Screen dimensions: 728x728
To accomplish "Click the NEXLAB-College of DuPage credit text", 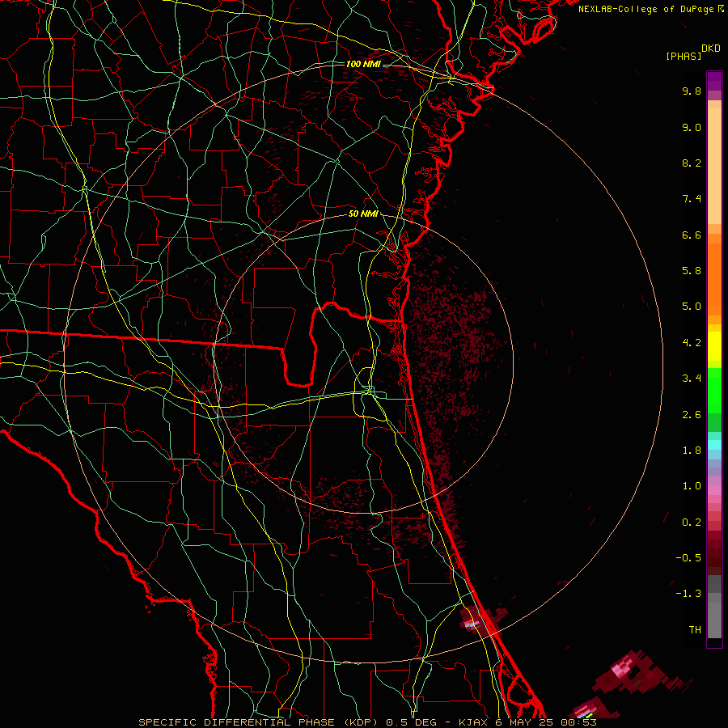I will pos(646,9).
